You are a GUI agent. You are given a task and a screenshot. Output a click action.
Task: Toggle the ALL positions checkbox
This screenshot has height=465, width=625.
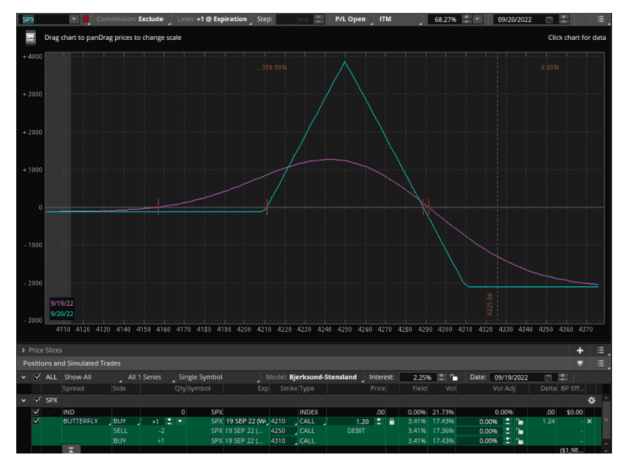click(37, 377)
